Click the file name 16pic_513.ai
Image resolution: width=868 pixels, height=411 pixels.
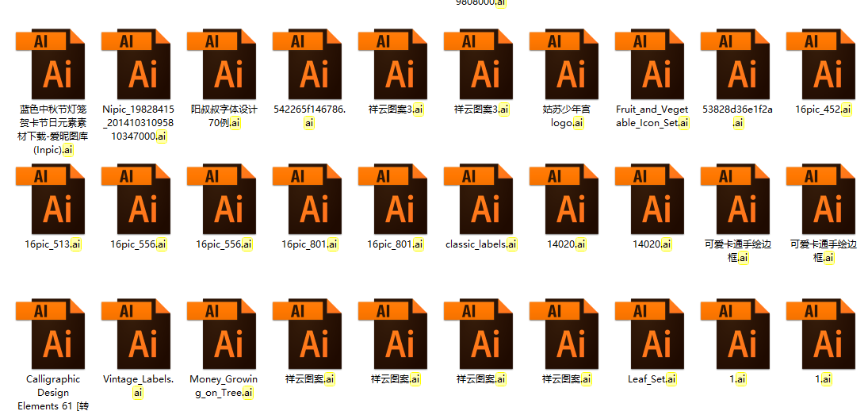pos(52,244)
